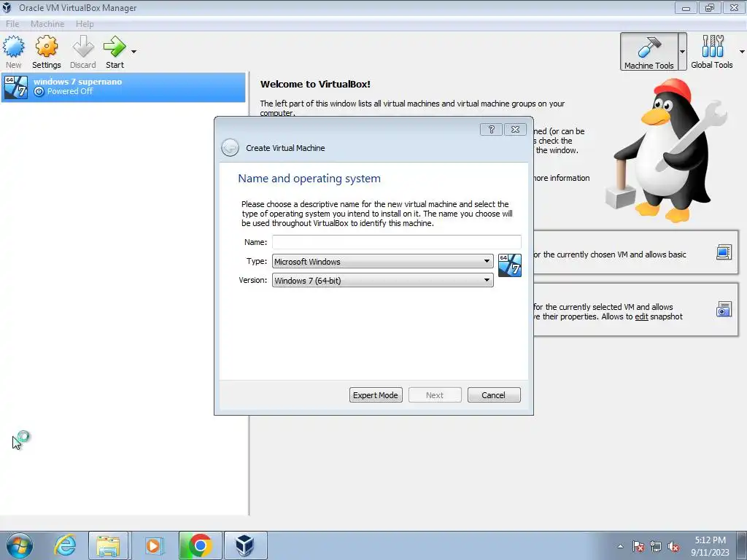Click the Details tool icon on right panel
This screenshot has height=560, width=747.
coord(724,252)
